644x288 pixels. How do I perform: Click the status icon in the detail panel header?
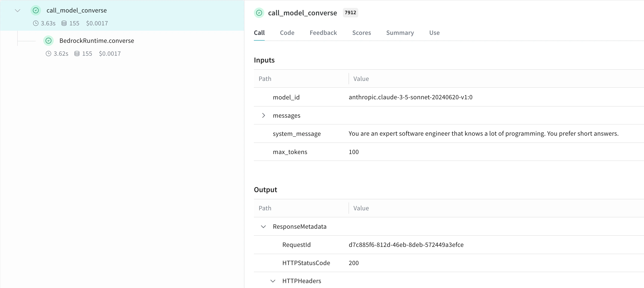(x=259, y=13)
